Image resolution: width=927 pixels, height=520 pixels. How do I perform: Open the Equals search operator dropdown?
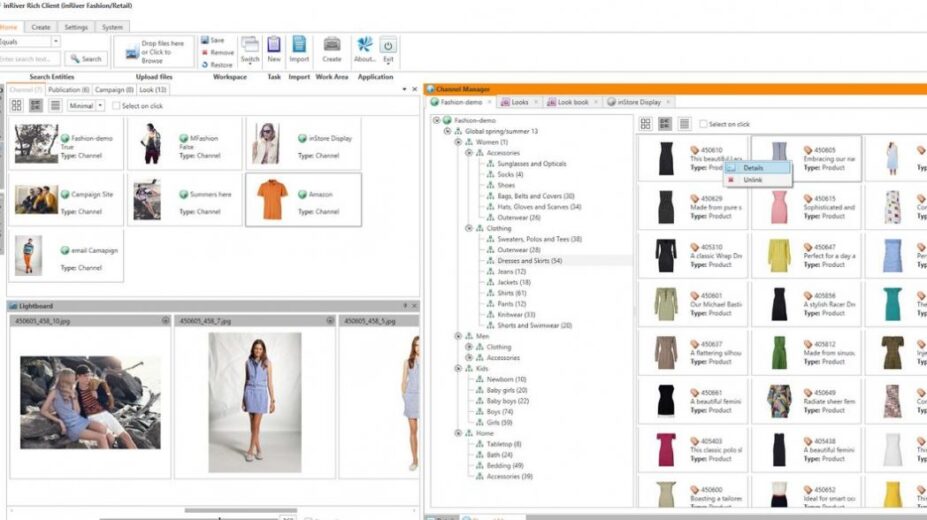(x=55, y=42)
